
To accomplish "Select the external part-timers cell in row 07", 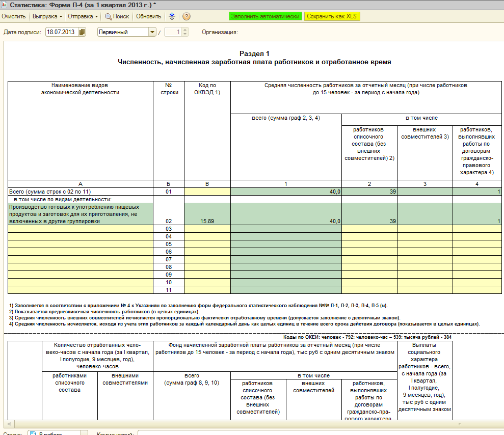I will coord(425,260).
